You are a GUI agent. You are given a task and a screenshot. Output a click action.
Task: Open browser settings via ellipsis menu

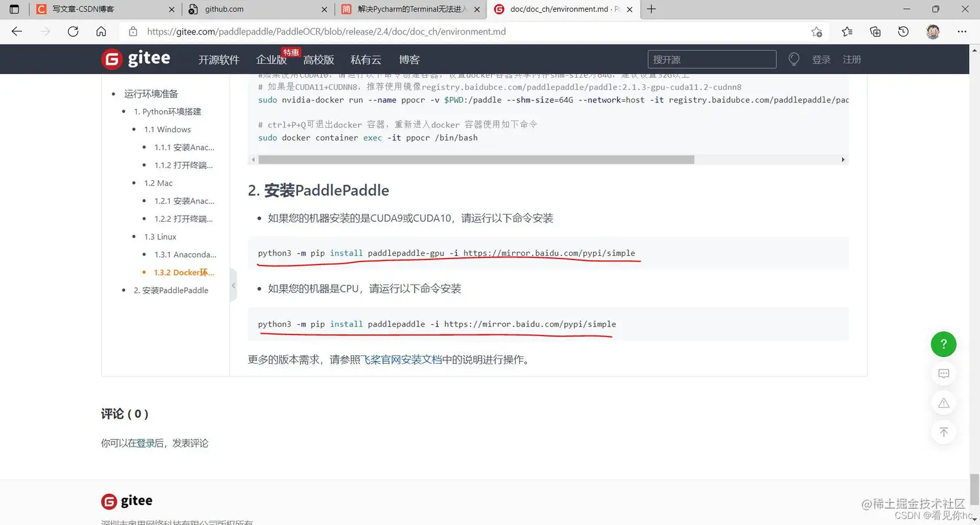pyautogui.click(x=962, y=31)
